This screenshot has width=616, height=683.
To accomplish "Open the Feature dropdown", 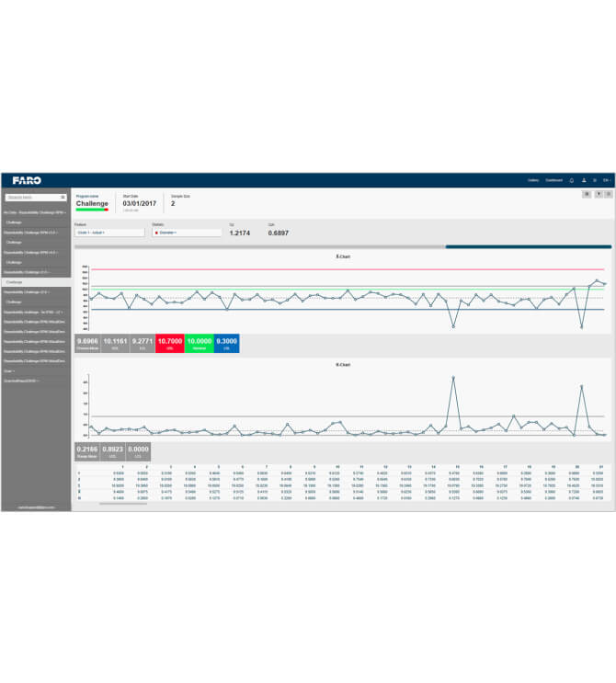I will tap(109, 233).
